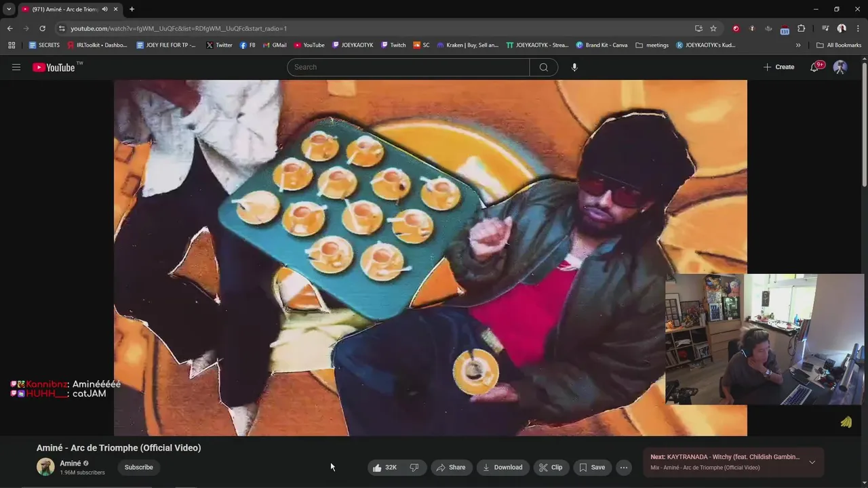Open the tab search dropdown arrow
The image size is (868, 488).
click(x=9, y=9)
